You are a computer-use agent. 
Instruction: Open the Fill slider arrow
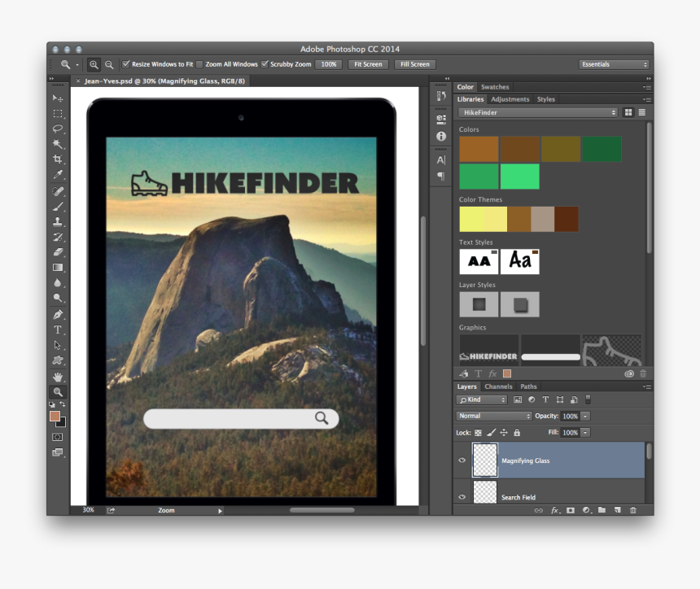coord(585,432)
